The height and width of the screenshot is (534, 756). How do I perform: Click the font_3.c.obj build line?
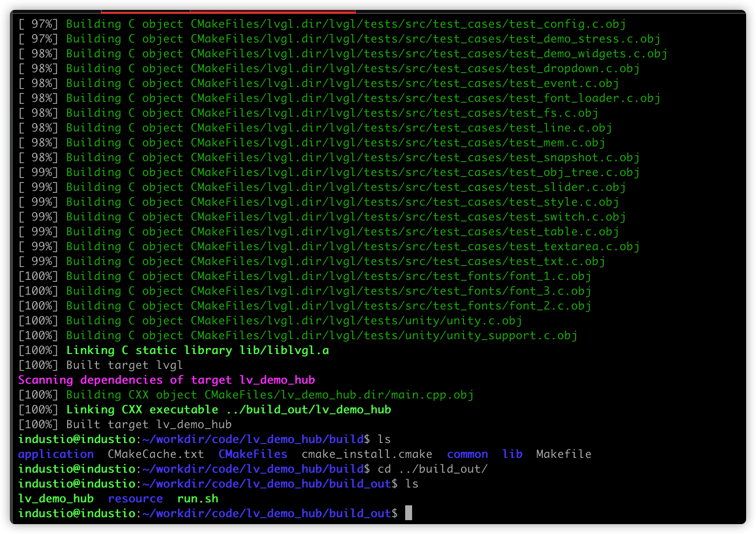click(x=305, y=291)
